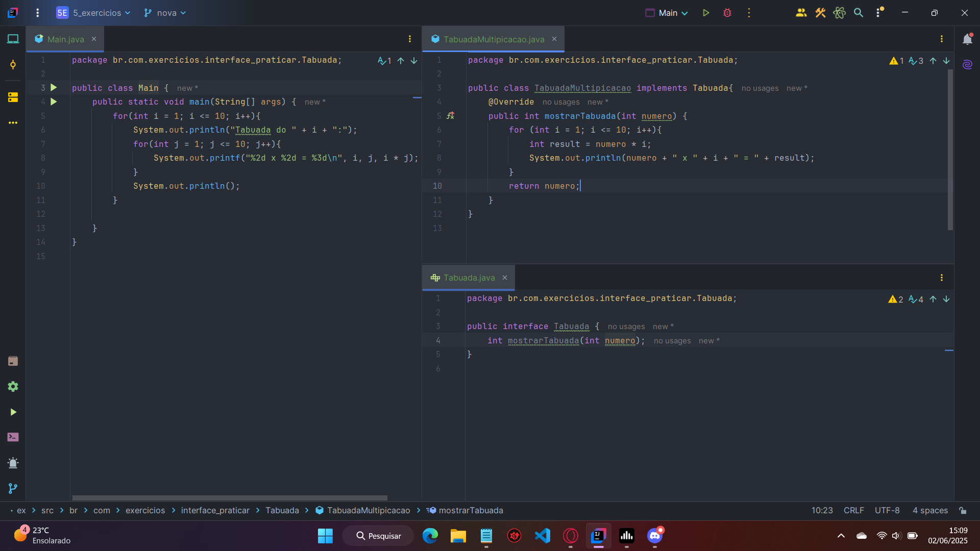This screenshot has height=551, width=980.
Task: Open the AI spiral tool window on right
Action: (x=967, y=65)
